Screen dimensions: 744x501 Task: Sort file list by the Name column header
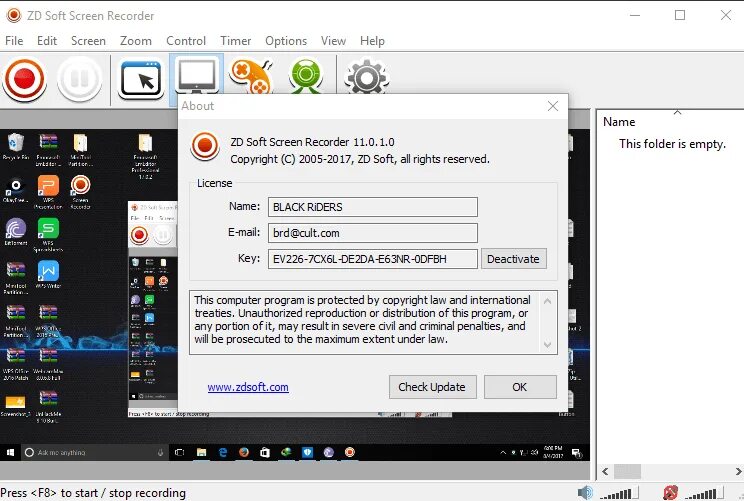pos(619,122)
